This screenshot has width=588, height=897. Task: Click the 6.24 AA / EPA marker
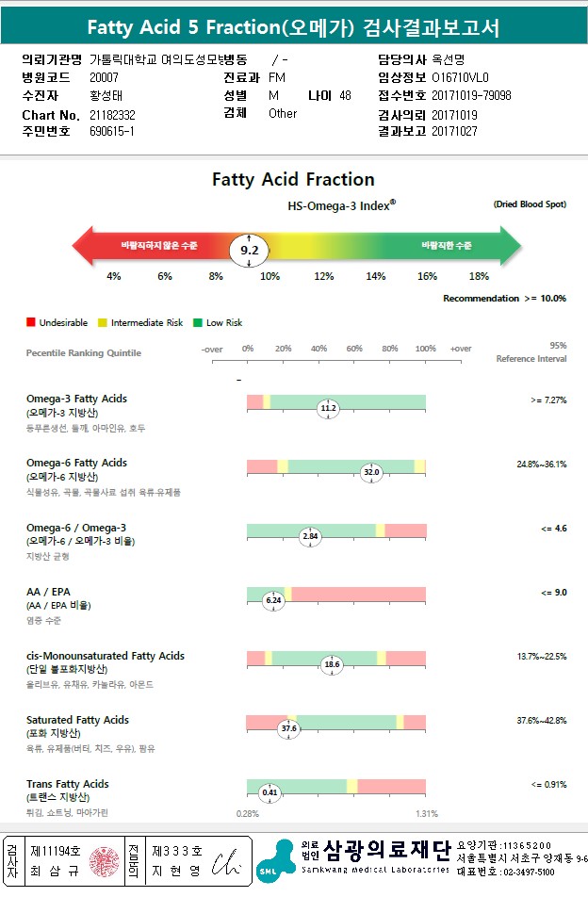(274, 600)
